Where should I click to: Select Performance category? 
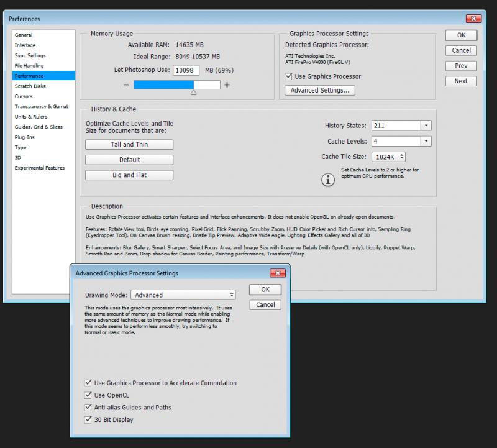click(43, 76)
